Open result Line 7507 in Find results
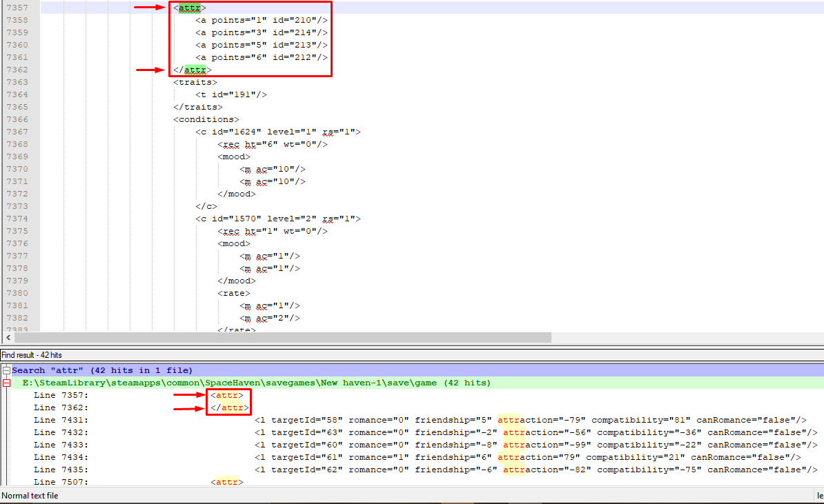The height and width of the screenshot is (504, 824). 139,482
